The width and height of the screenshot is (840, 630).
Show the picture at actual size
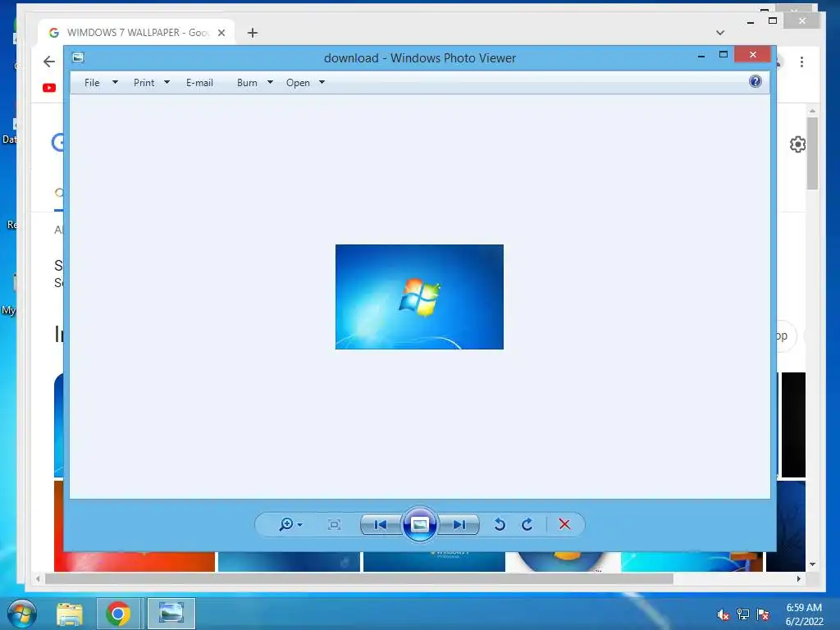(334, 524)
